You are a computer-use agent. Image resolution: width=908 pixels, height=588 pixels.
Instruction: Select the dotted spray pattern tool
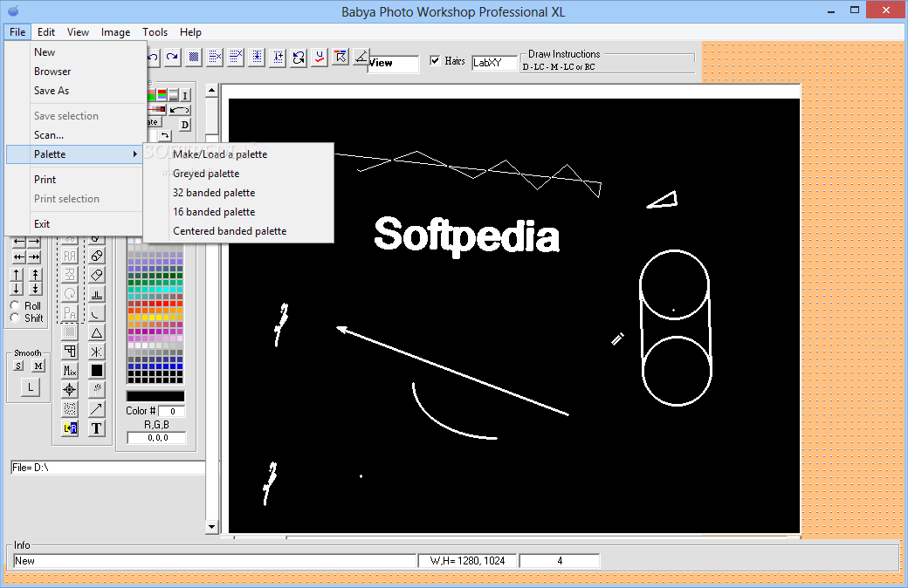(70, 408)
